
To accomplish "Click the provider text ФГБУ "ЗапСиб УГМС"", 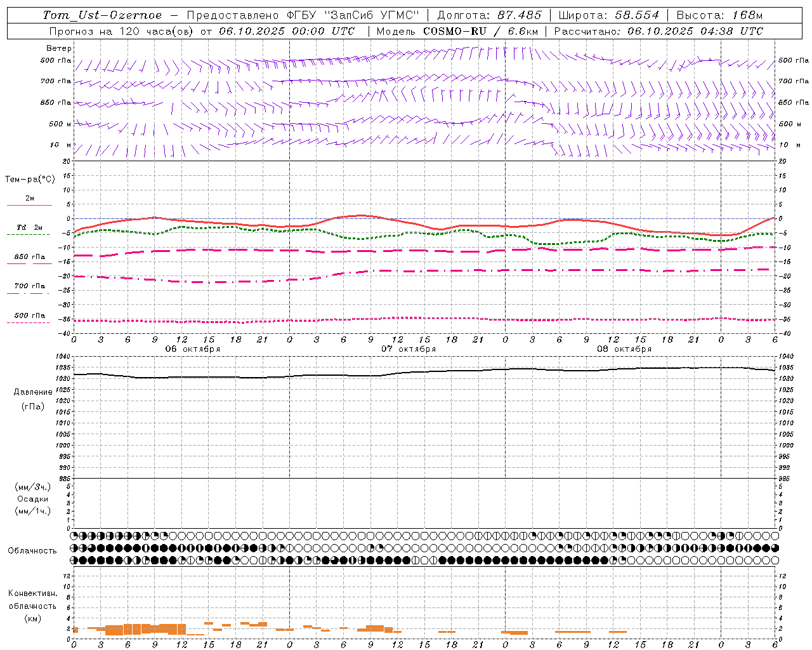I will coord(353,15).
